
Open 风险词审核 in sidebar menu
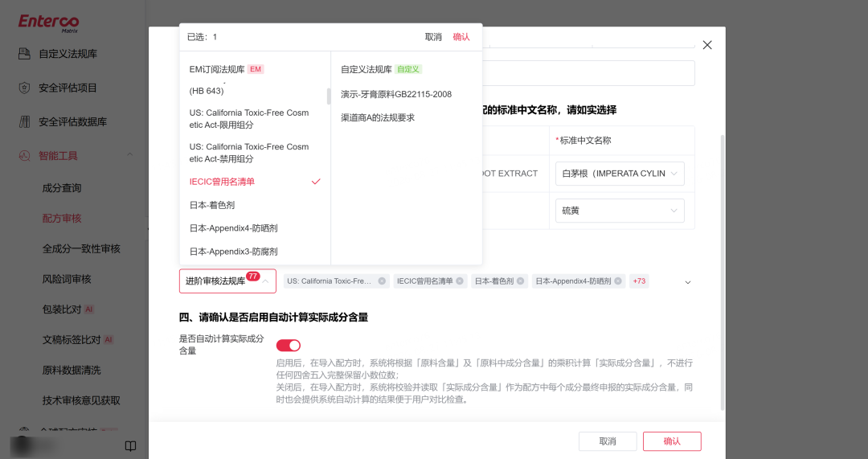67,279
